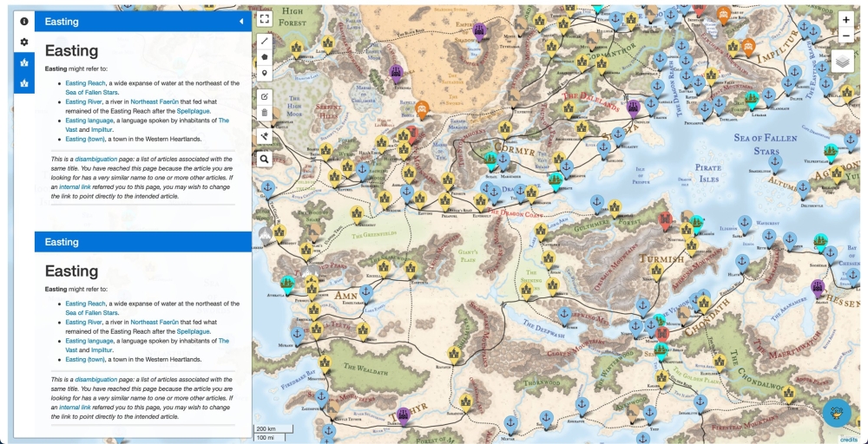Select the draw polyline tool

tap(265, 41)
